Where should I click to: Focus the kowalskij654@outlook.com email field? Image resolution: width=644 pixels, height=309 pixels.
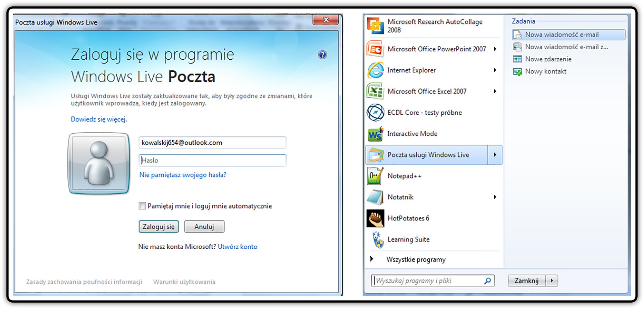click(x=212, y=142)
